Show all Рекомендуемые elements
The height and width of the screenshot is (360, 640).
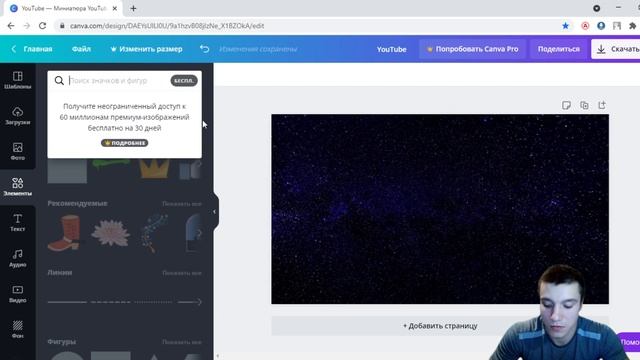[182, 203]
